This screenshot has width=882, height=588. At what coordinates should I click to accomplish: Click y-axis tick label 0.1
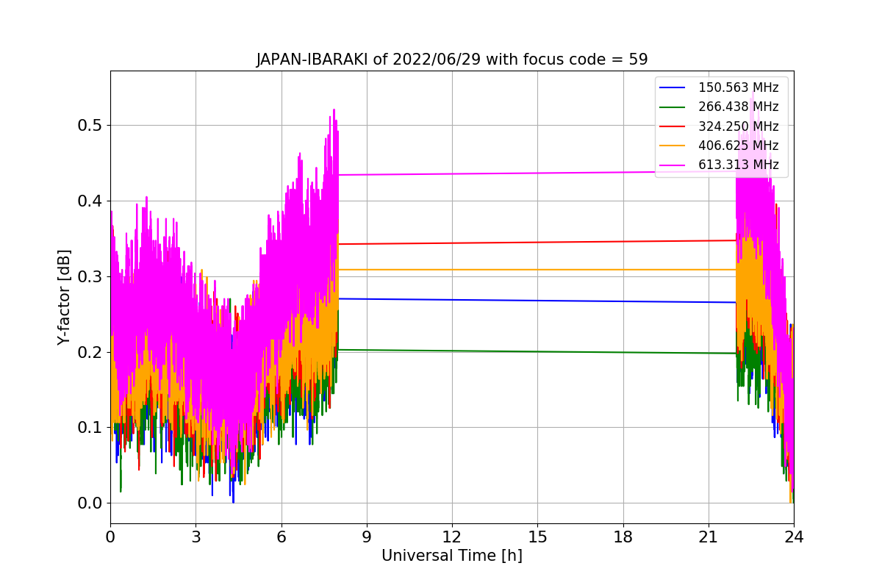pyautogui.click(x=90, y=428)
